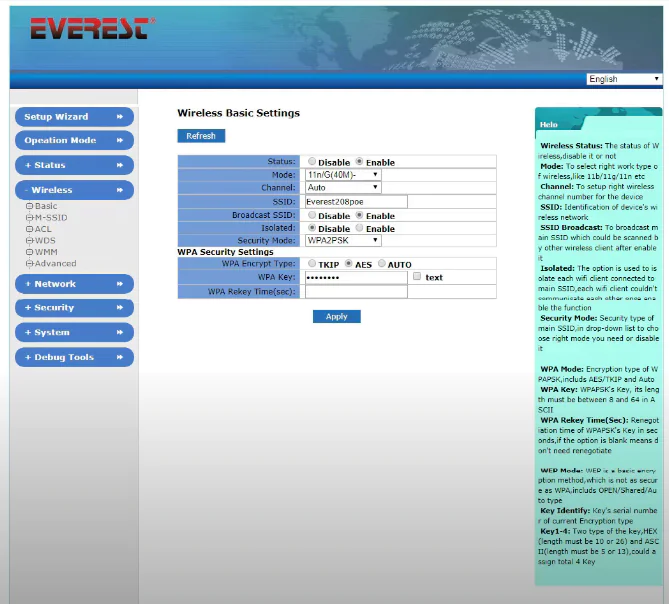669x604 pixels.
Task: Expand the Security Mode WPA2PSK dropdown
Action: tap(343, 240)
